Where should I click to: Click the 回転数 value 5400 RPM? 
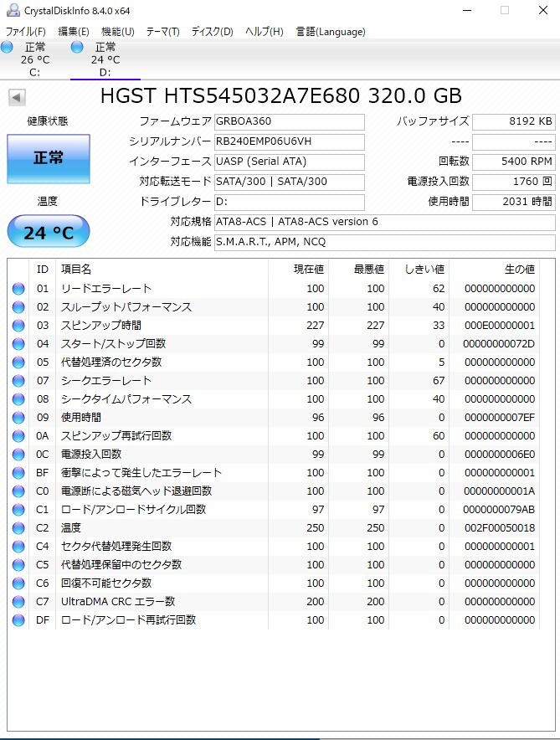coord(514,162)
